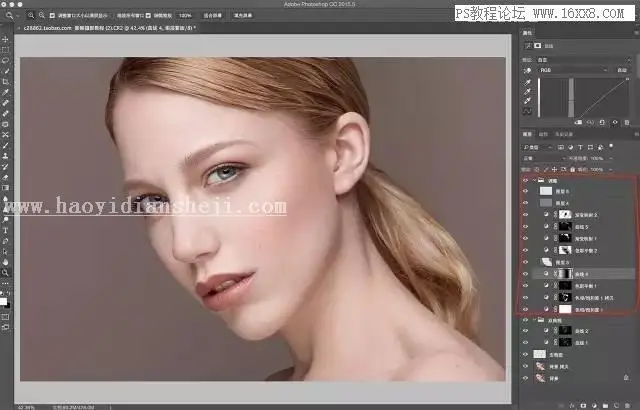Viewport: 640px width, 410px height.
Task: Hide the 背景 拷贝 (Background copy) layer
Action: (x=525, y=366)
